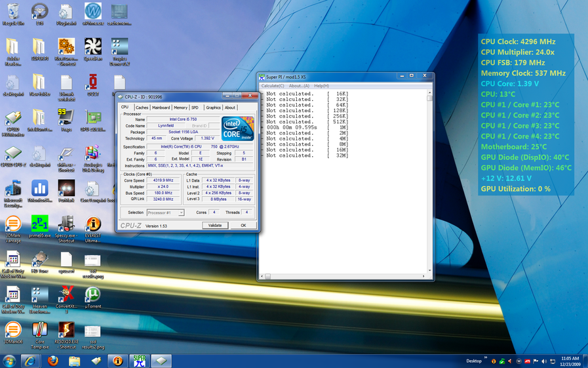The height and width of the screenshot is (368, 588).
Task: Click the Validate button in CPU-Z
Action: click(x=215, y=226)
